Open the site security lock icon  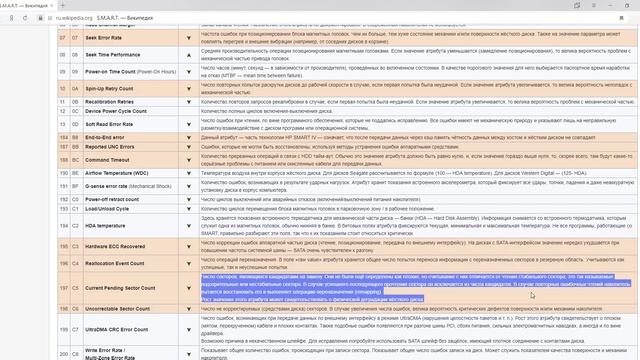click(40, 18)
